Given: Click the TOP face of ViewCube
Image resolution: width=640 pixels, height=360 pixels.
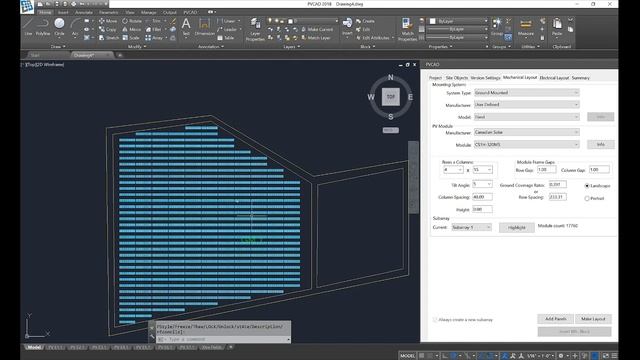Looking at the screenshot, I should coord(391,97).
